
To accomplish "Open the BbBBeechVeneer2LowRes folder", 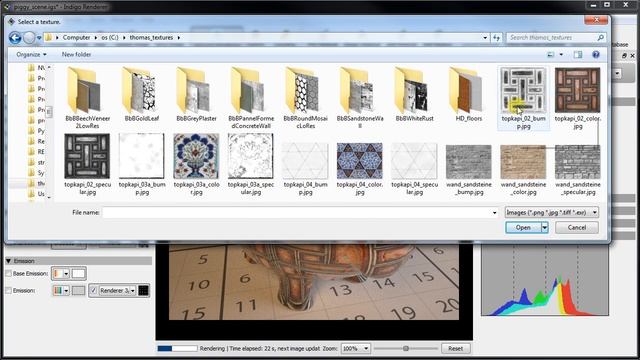I will click(87, 98).
